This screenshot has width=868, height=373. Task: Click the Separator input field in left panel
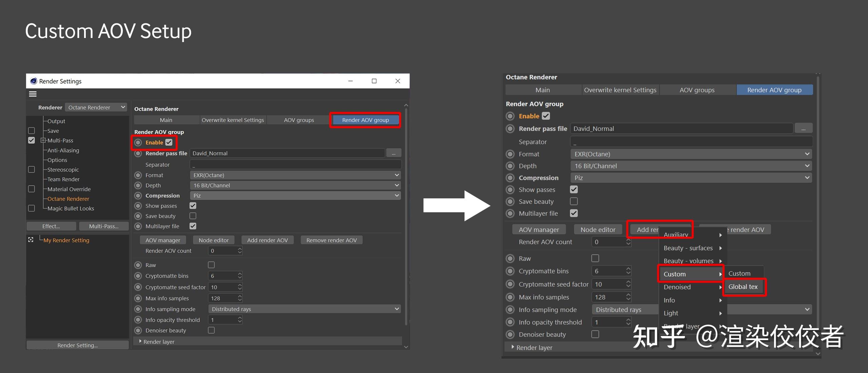point(295,164)
